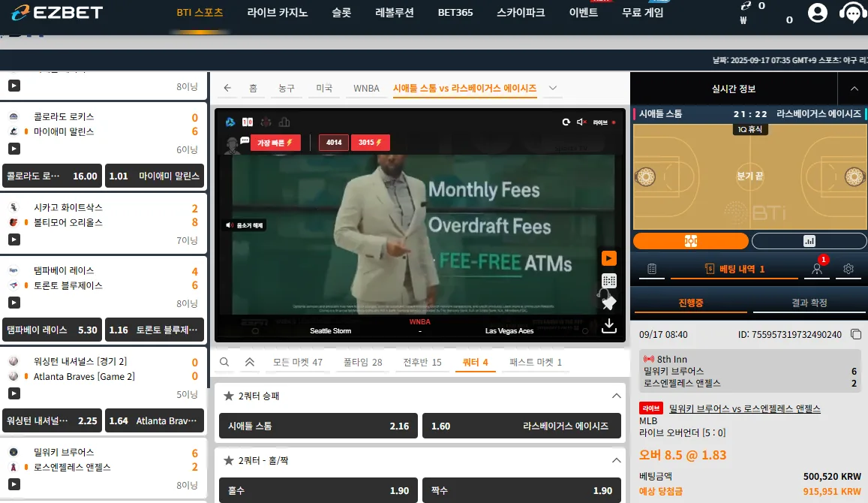
Task: Open the user account profile icon
Action: tap(817, 12)
